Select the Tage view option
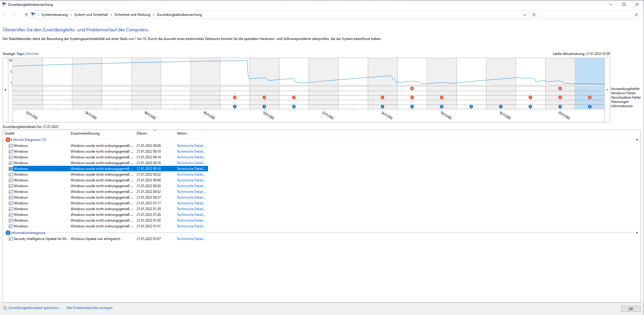The image size is (644, 315). 20,54
